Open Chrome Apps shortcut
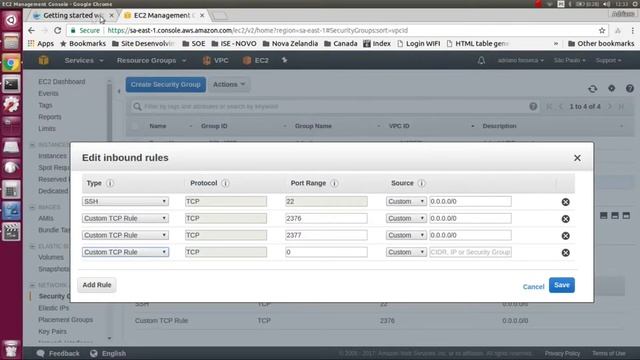Image resolution: width=640 pixels, height=360 pixels. pos(41,44)
